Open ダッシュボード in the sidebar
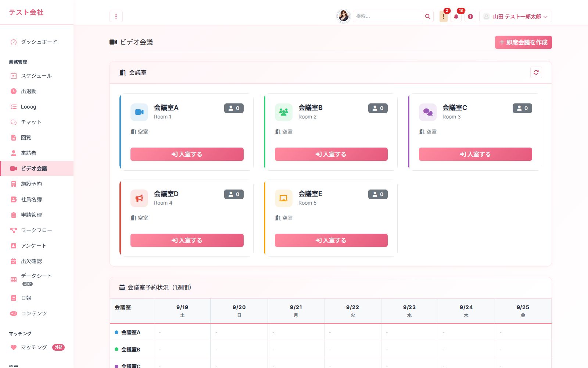 [x=37, y=42]
